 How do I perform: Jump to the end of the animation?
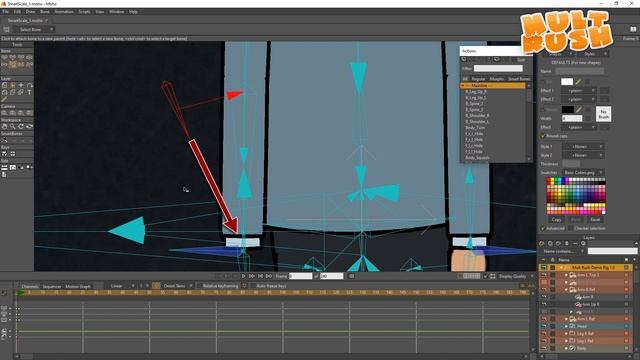[x=269, y=276]
